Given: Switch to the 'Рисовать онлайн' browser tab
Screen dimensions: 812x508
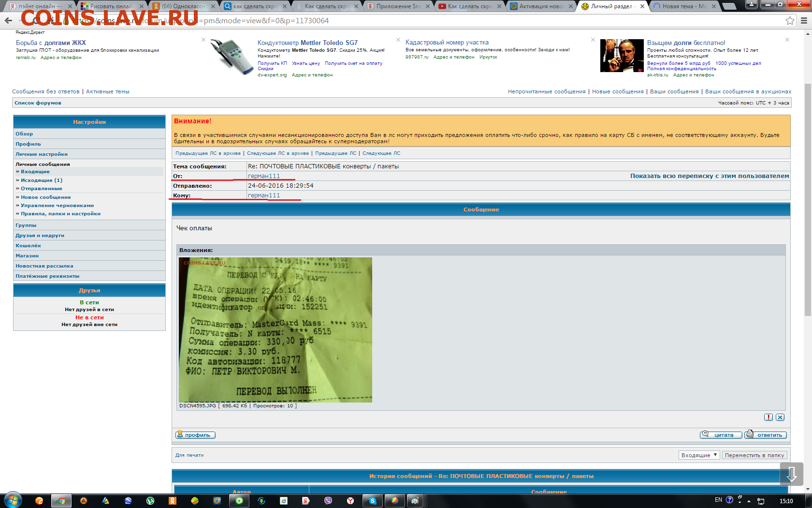Looking at the screenshot, I should [x=112, y=6].
